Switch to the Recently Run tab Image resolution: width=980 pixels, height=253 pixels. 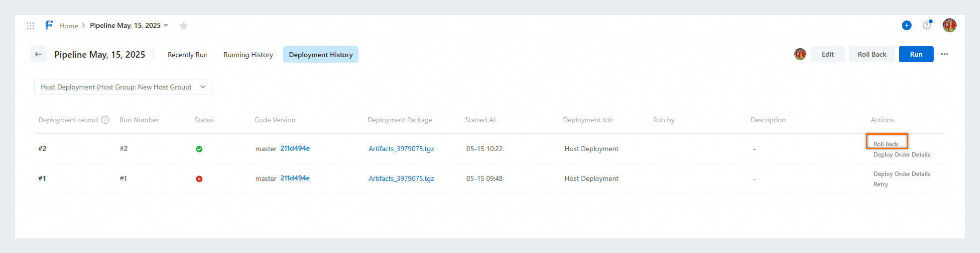pyautogui.click(x=187, y=55)
